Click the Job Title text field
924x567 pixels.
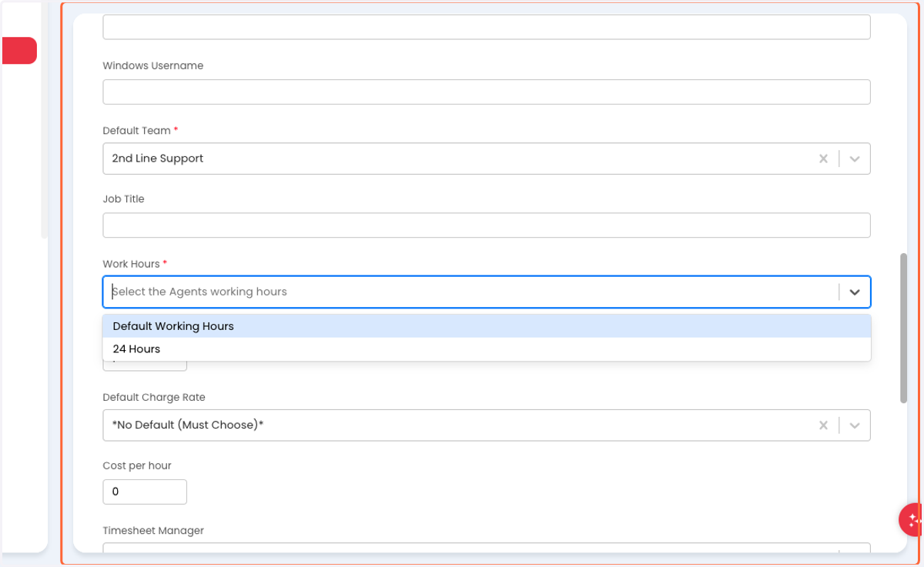(x=487, y=225)
